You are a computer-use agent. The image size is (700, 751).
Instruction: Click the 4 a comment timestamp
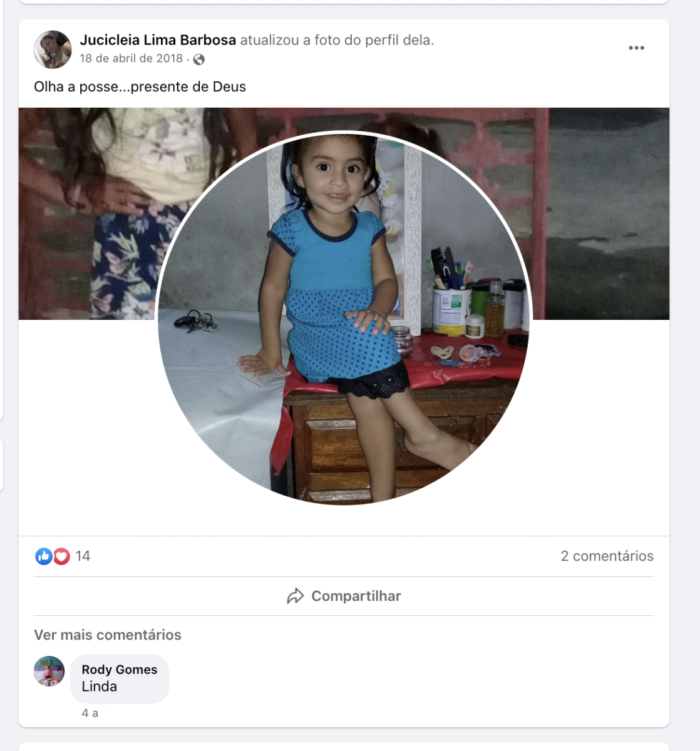[90, 713]
